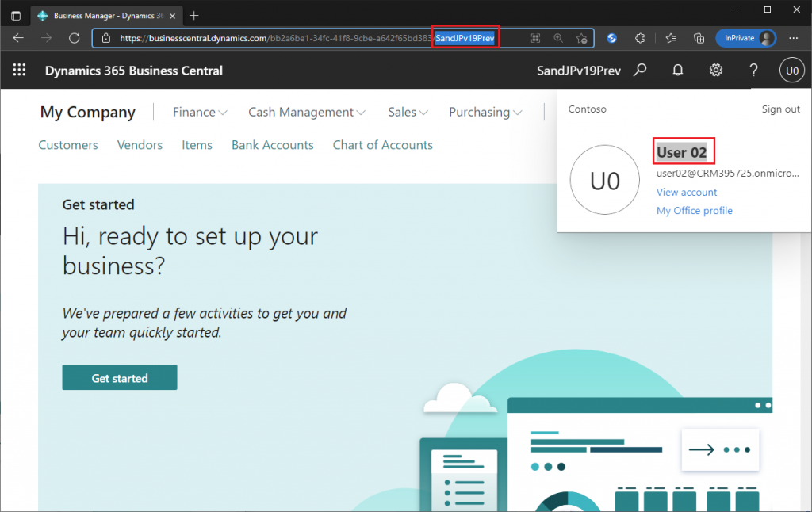812x512 pixels.
Task: Click the Dynamics 365 Business Central title
Action: pyautogui.click(x=133, y=71)
